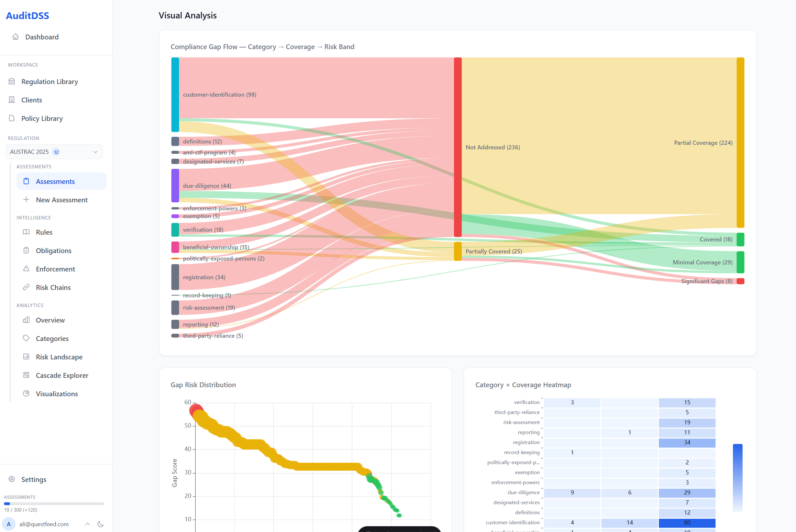Expand the INTELLIGENCE section header
The height and width of the screenshot is (532, 796).
(33, 218)
